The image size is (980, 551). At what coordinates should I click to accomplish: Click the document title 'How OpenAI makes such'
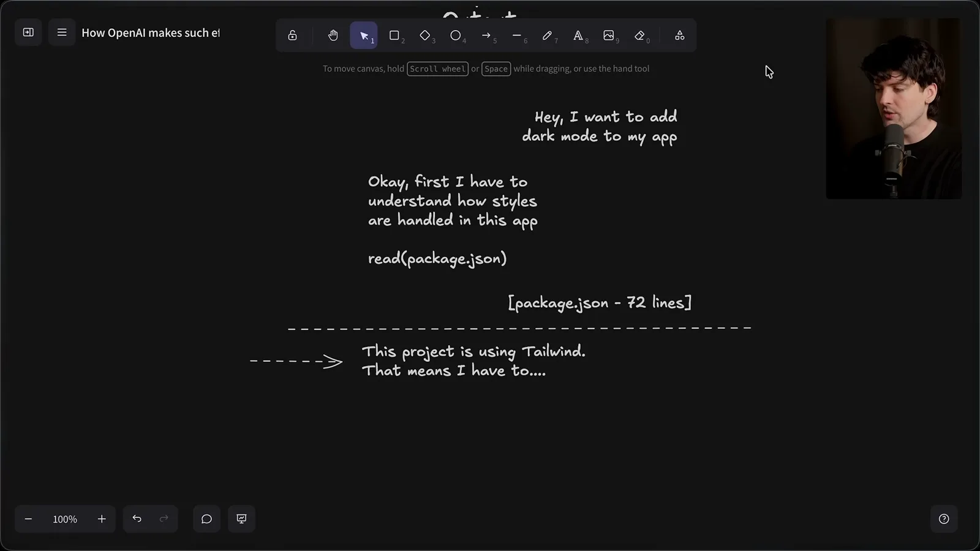point(151,33)
